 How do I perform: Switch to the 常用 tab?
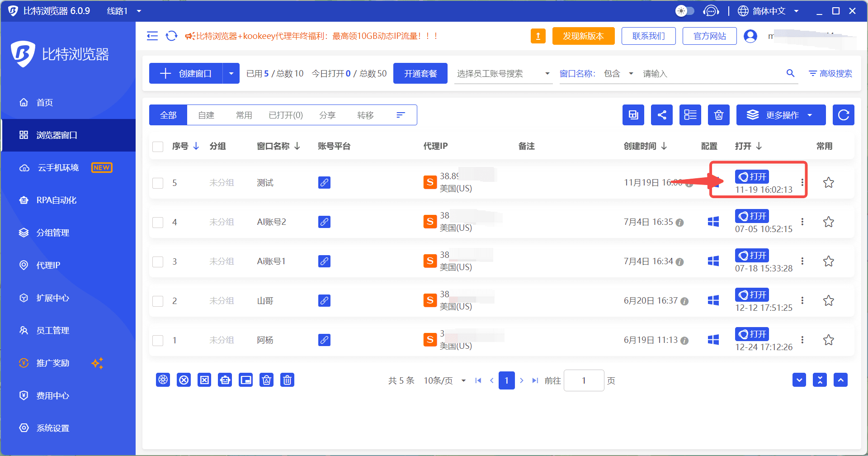(x=244, y=115)
